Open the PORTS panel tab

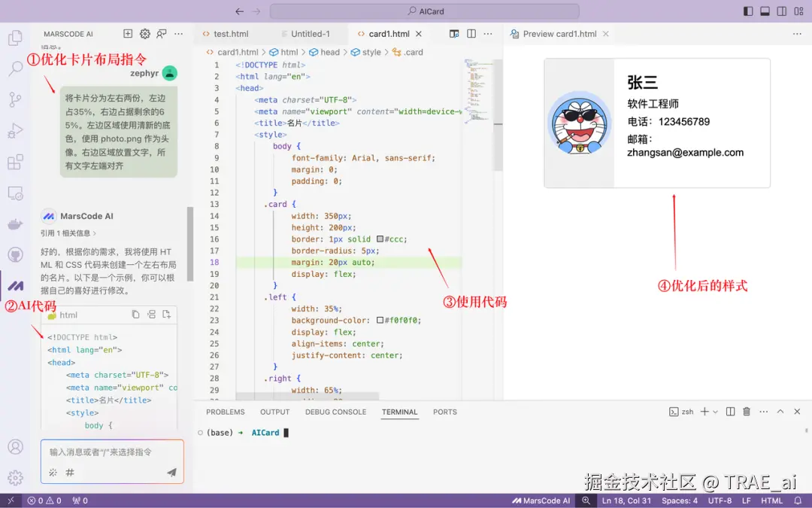[x=445, y=412]
